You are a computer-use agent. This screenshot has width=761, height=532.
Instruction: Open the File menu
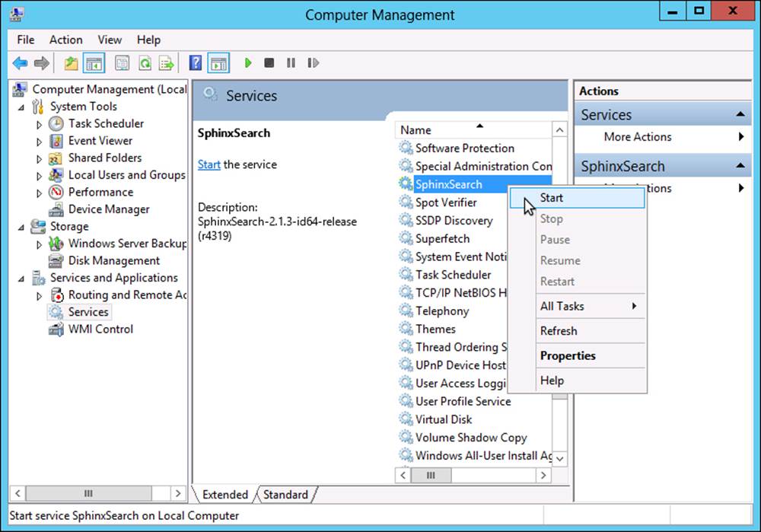26,40
